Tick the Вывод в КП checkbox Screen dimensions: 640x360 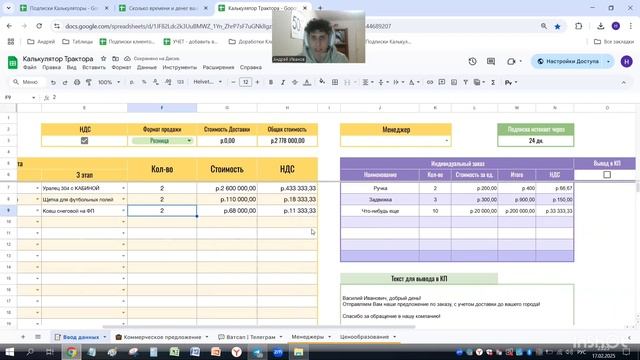coord(607,175)
